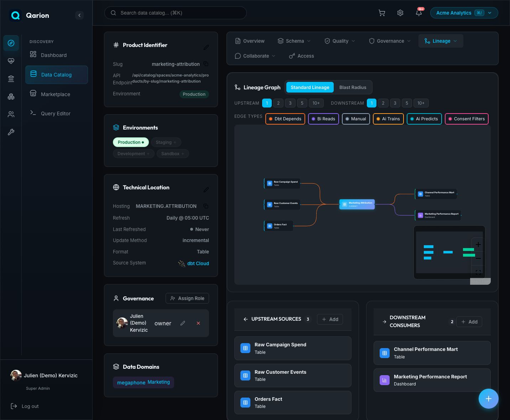Click Log out
This screenshot has width=510, height=420.
coord(25,406)
